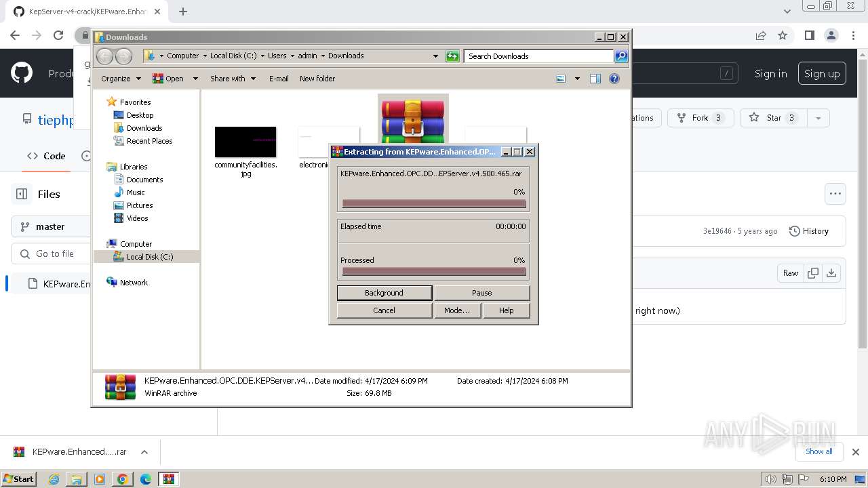Click Background button in extraction dialog
Image resolution: width=868 pixels, height=488 pixels.
384,293
